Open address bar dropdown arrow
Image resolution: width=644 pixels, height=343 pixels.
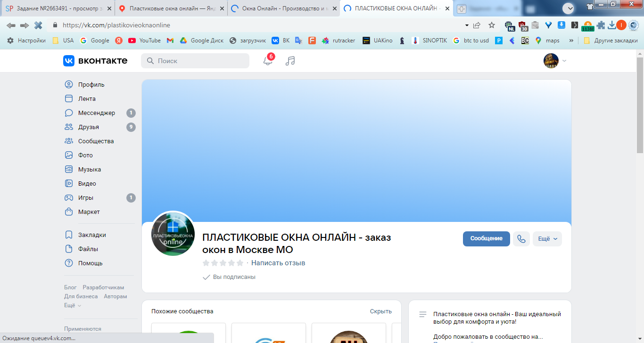[x=467, y=25]
